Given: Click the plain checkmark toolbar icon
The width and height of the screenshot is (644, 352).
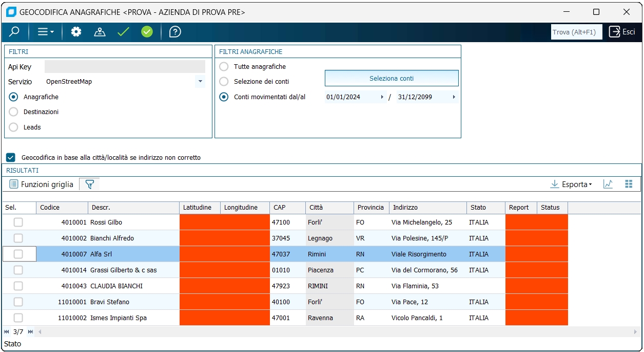Looking at the screenshot, I should [123, 32].
